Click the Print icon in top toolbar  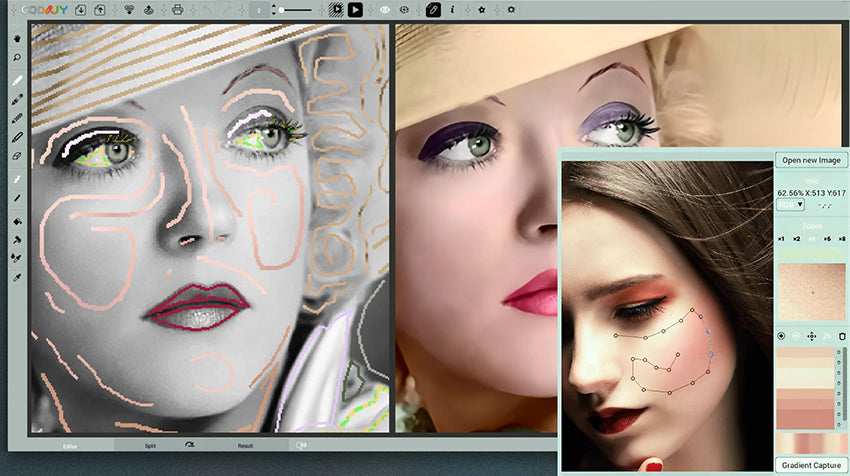coord(177,9)
